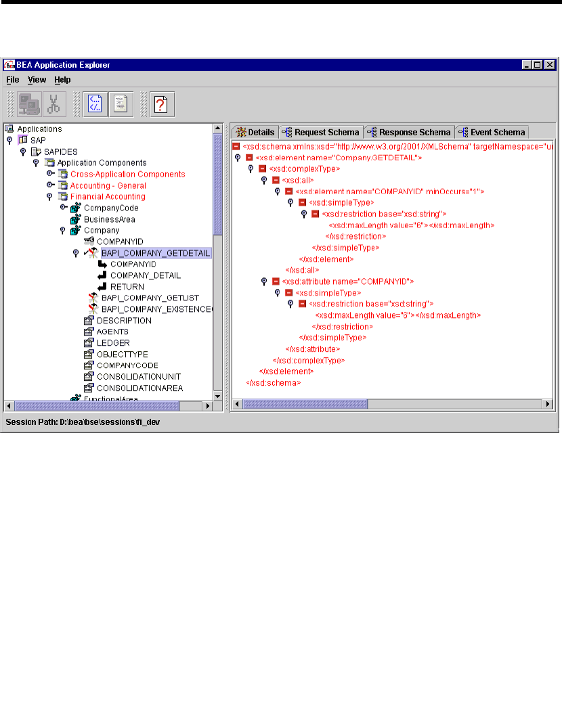Click the document page toolbar icon
562x728 pixels.
(121, 104)
